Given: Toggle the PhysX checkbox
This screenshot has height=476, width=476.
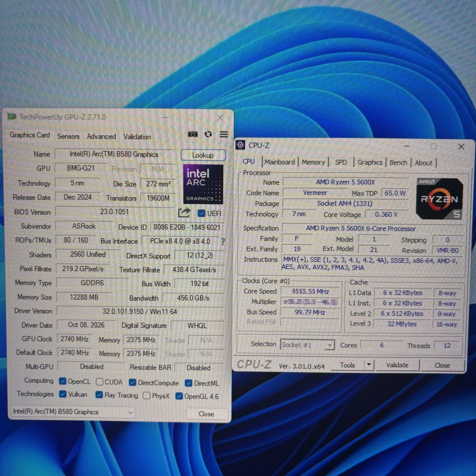Looking at the screenshot, I should (147, 396).
